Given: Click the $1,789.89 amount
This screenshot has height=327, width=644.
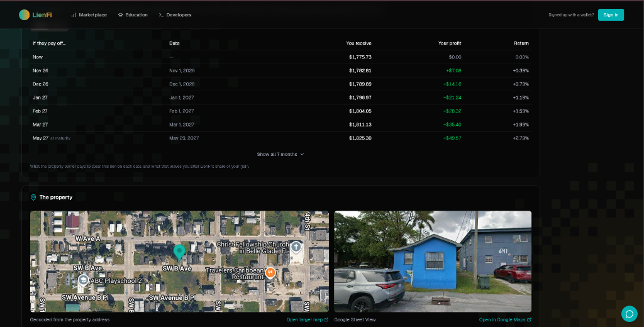Looking at the screenshot, I should pyautogui.click(x=360, y=84).
